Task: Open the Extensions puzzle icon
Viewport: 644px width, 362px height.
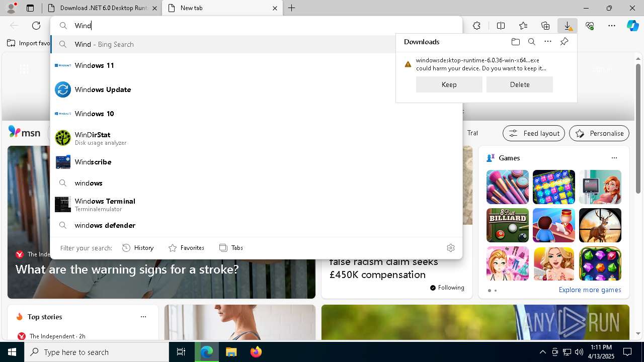Action: (476, 26)
